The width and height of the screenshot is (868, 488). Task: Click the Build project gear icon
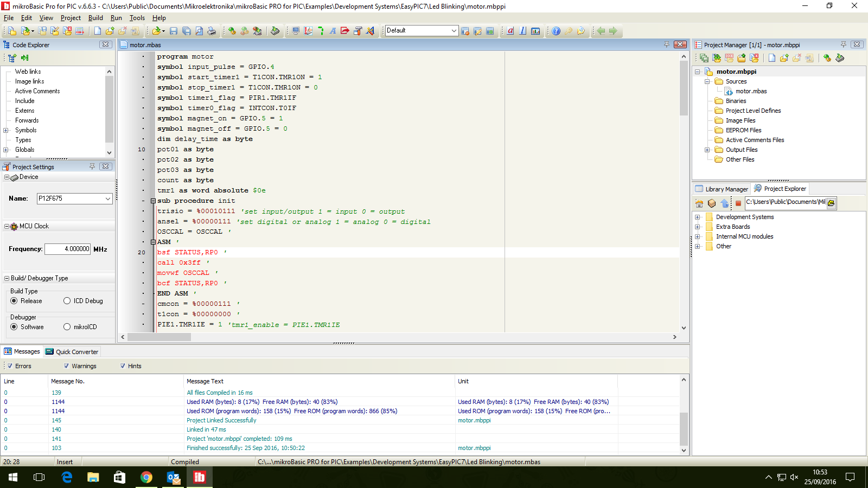click(x=232, y=31)
